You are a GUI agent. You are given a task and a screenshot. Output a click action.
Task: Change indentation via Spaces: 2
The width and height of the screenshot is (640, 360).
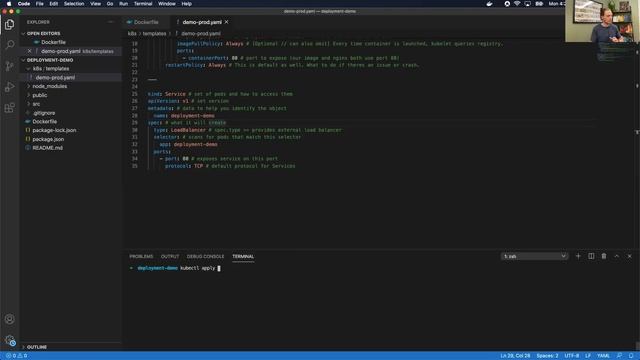(x=547, y=356)
